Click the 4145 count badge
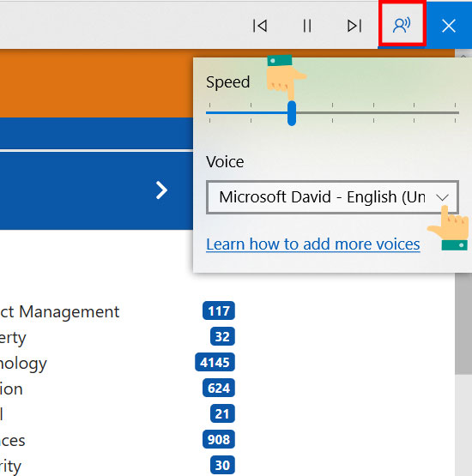Image resolution: width=472 pixels, height=476 pixels. [215, 362]
